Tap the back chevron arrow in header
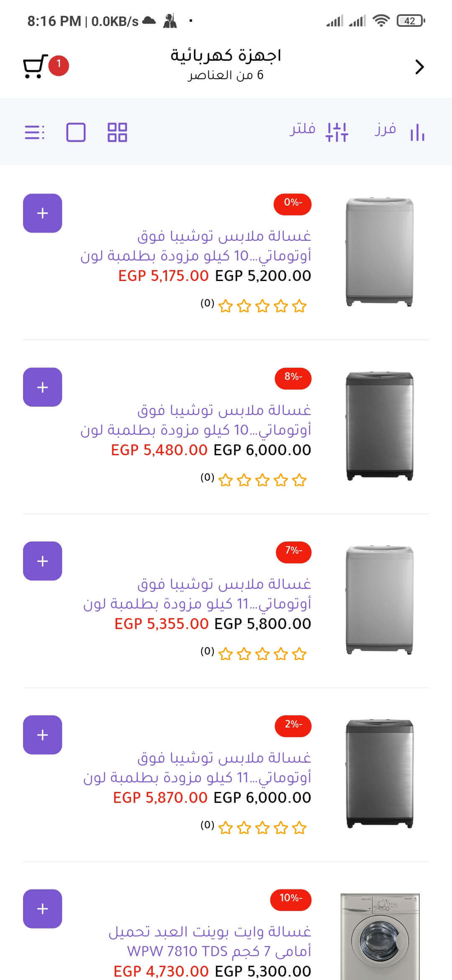 (419, 67)
